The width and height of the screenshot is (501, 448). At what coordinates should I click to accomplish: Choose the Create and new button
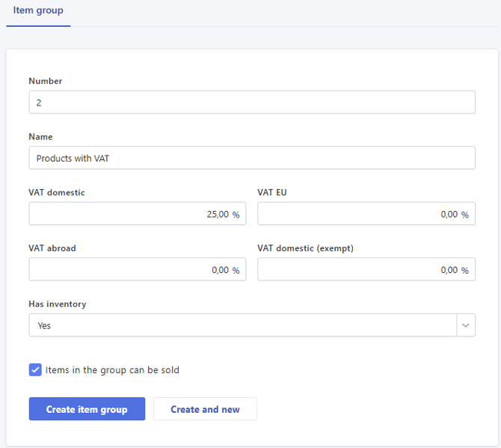(205, 409)
